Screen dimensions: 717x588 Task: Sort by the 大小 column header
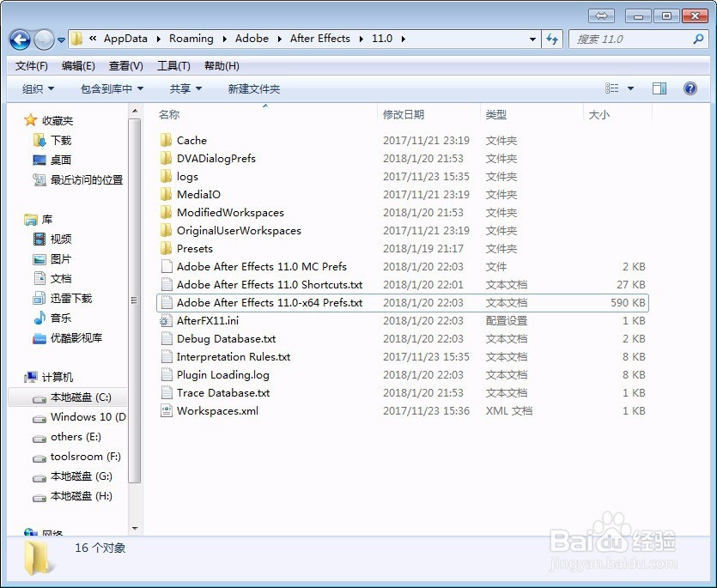599,114
